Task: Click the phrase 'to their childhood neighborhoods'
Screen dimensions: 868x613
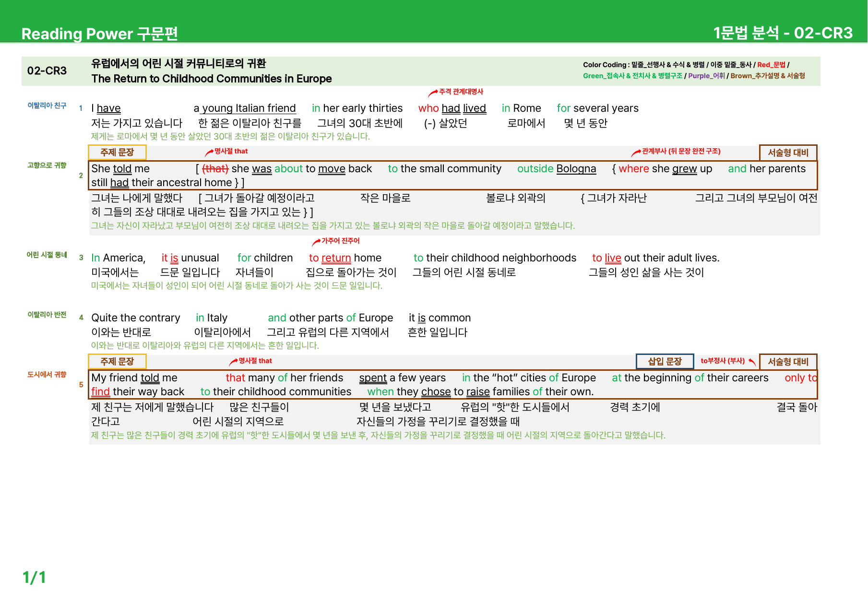Action: click(495, 258)
